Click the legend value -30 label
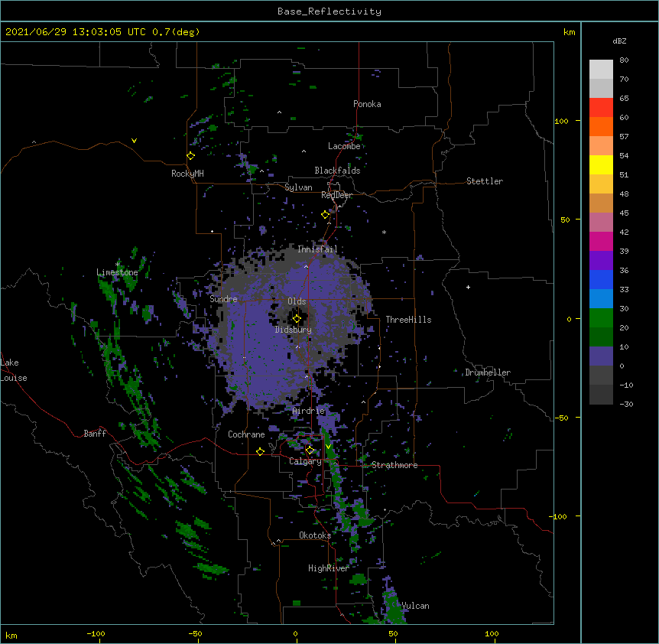Screen dimensions: 659x644 [626, 404]
